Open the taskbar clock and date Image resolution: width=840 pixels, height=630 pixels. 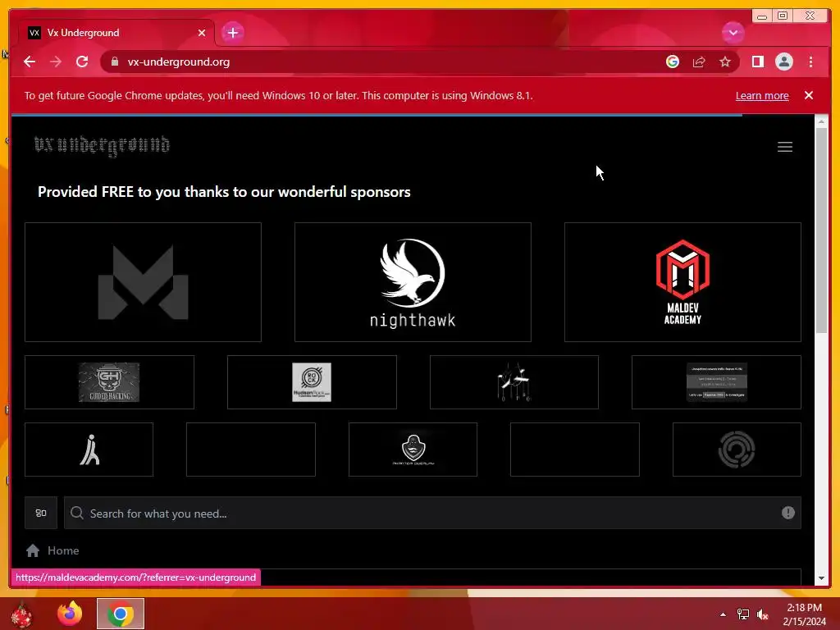(804, 614)
